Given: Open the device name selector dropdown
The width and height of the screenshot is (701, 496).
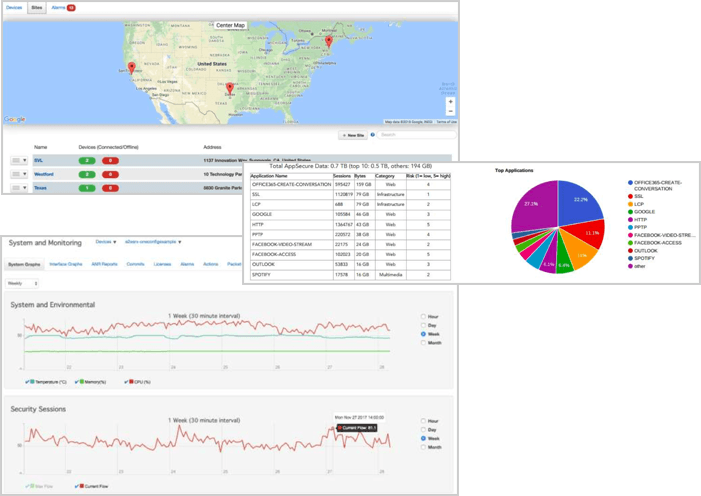Looking at the screenshot, I should click(153, 242).
